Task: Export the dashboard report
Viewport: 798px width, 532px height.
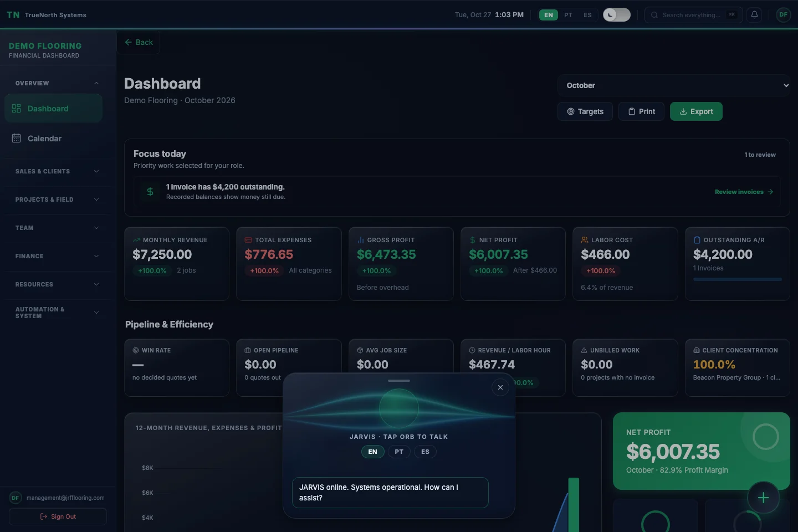Action: pyautogui.click(x=696, y=111)
